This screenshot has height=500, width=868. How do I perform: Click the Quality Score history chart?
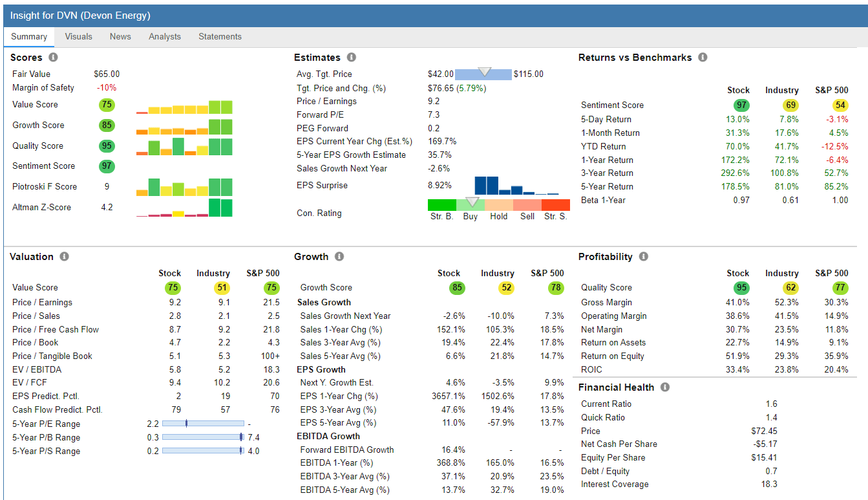click(184, 147)
